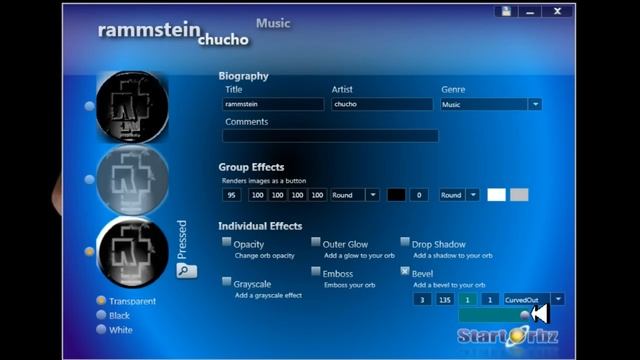Click the bevel field showing 135
640x360 pixels.
(x=444, y=300)
